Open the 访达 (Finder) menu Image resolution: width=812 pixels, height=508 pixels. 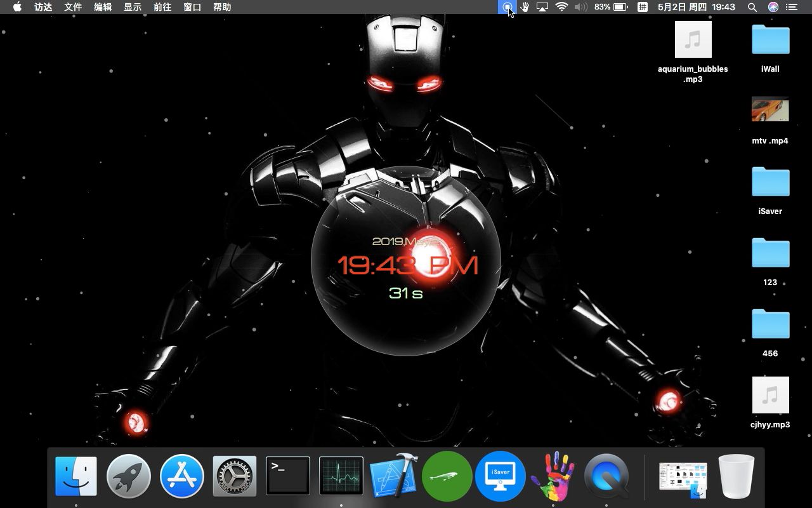coord(43,7)
